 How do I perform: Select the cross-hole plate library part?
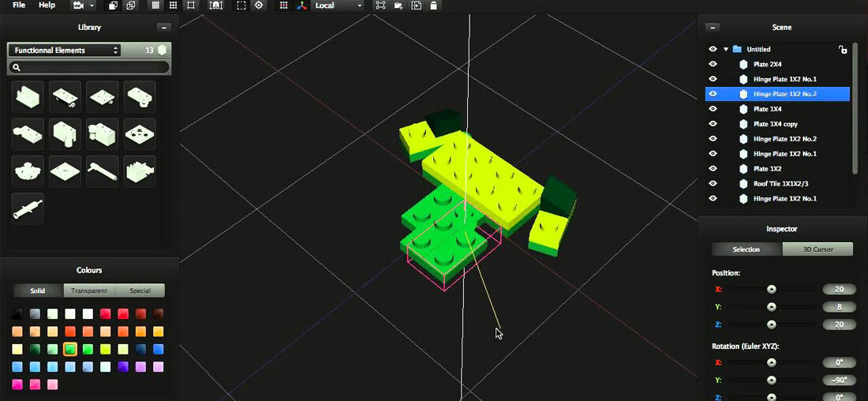(140, 134)
